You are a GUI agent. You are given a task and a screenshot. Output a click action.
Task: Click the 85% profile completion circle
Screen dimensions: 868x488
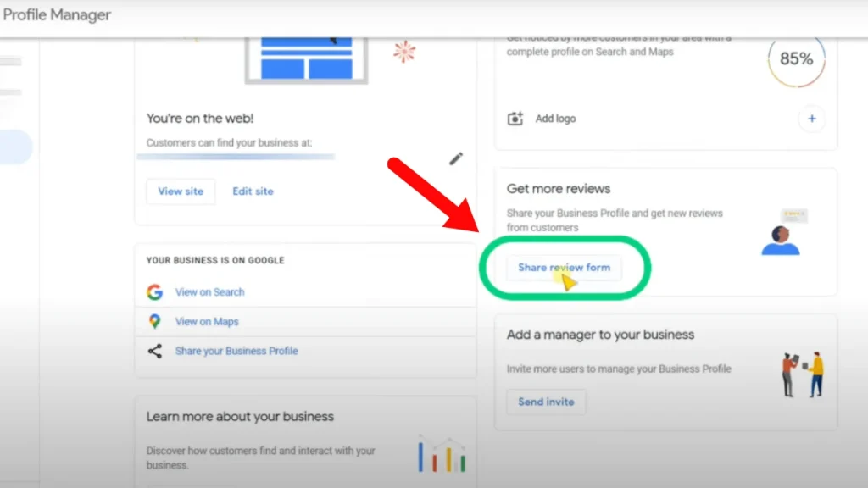click(x=797, y=58)
